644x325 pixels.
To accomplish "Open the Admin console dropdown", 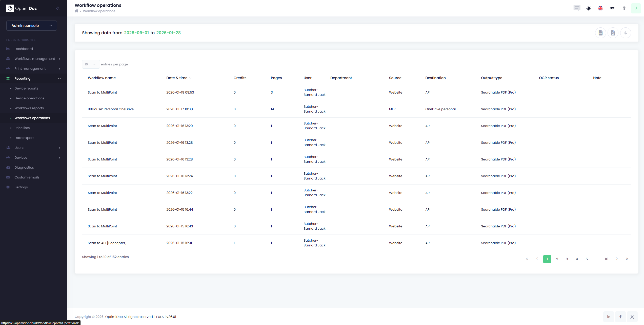I will pyautogui.click(x=32, y=26).
